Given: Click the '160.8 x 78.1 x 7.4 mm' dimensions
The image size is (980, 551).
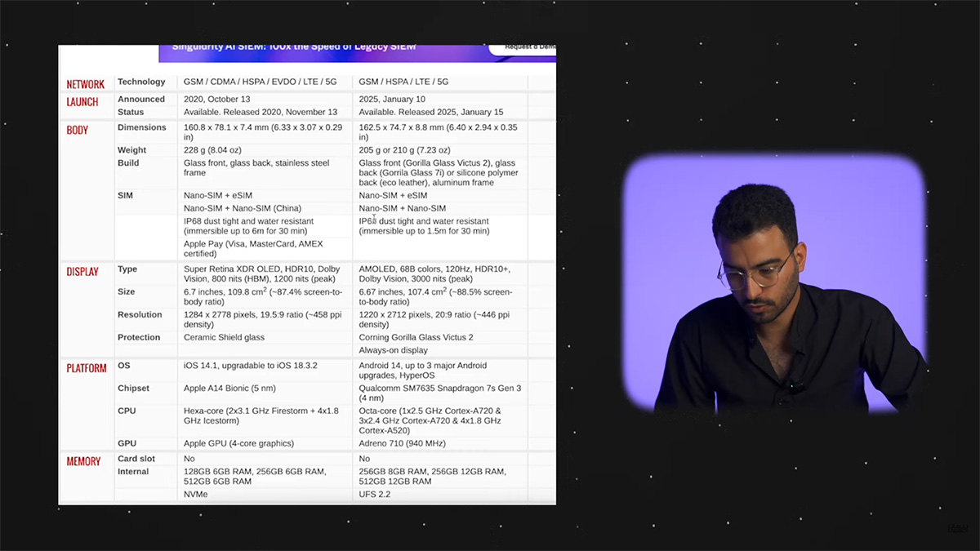Looking at the screenshot, I should point(263,132).
